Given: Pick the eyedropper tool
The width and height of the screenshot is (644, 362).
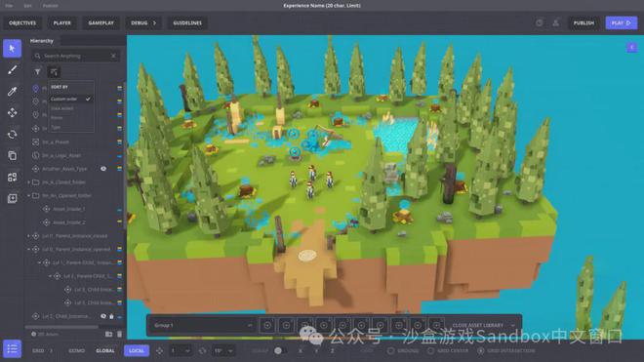Looking at the screenshot, I should click(13, 91).
